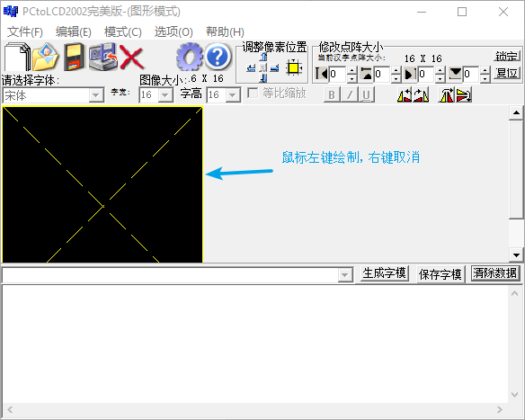Image resolution: width=525 pixels, height=420 pixels.
Task: Rotate counter-clockwise using the first triangle icon
Action: coord(405,95)
